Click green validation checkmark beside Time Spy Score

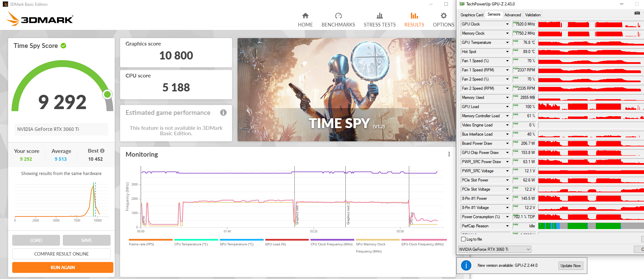[x=63, y=46]
